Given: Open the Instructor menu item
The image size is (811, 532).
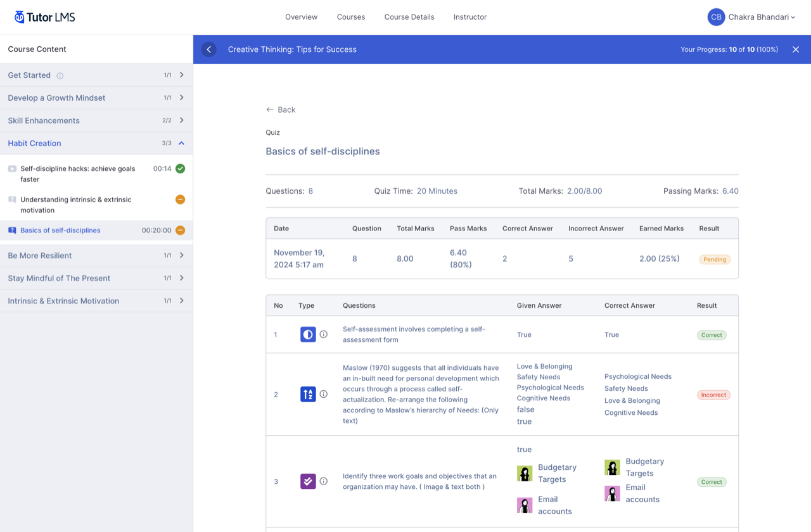Looking at the screenshot, I should click(469, 17).
